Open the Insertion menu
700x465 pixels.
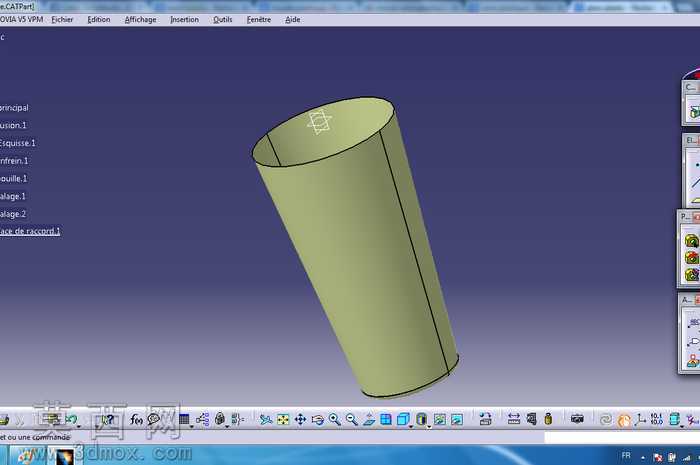click(x=184, y=20)
